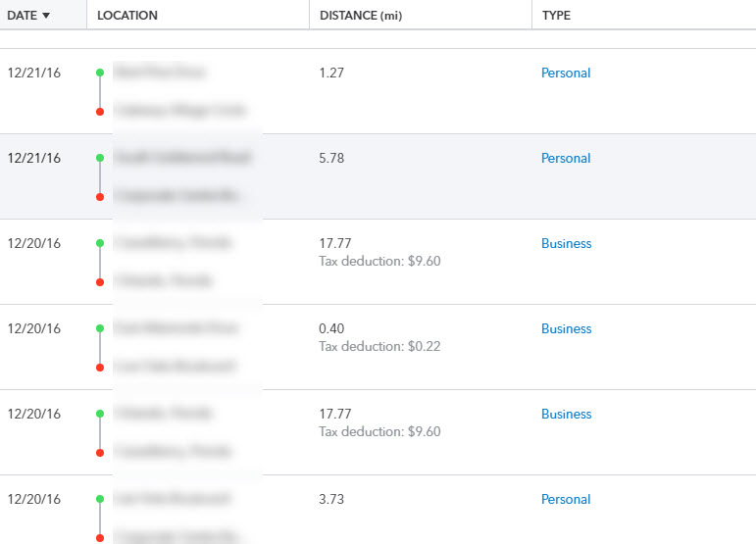The image size is (756, 544).
Task: Click red end dot of 1.27 mile trip
Action: (x=100, y=112)
